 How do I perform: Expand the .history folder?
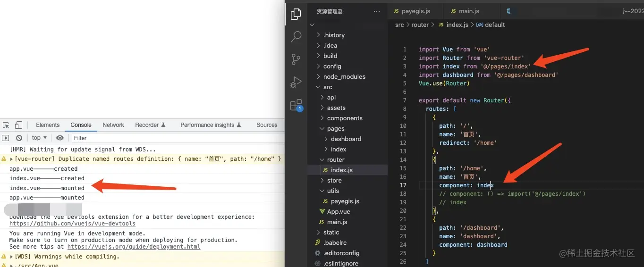[319, 35]
